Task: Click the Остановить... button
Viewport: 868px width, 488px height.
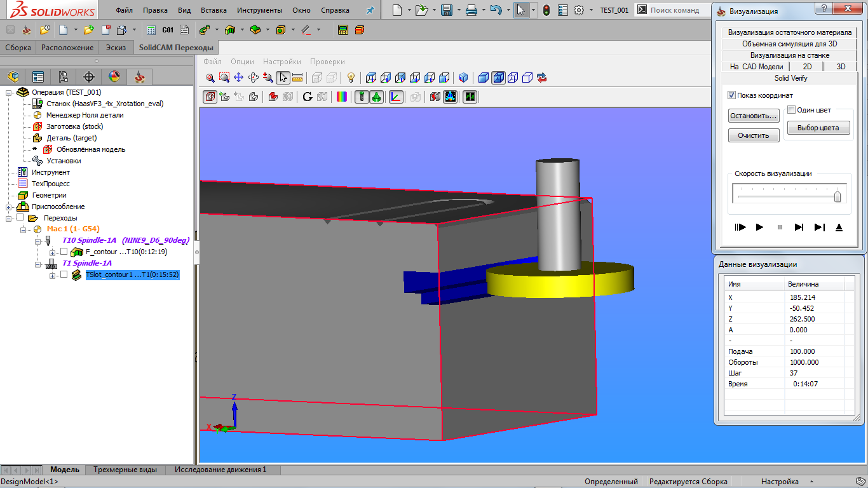Action: tap(754, 116)
